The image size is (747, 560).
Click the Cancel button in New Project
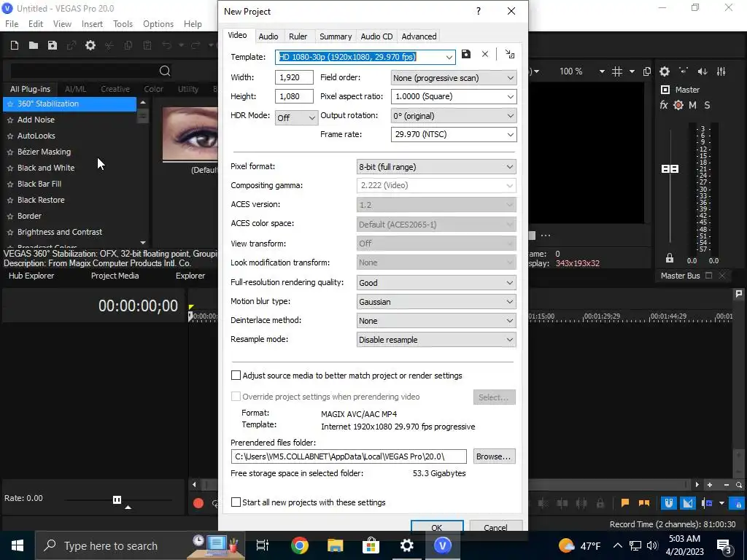point(495,527)
